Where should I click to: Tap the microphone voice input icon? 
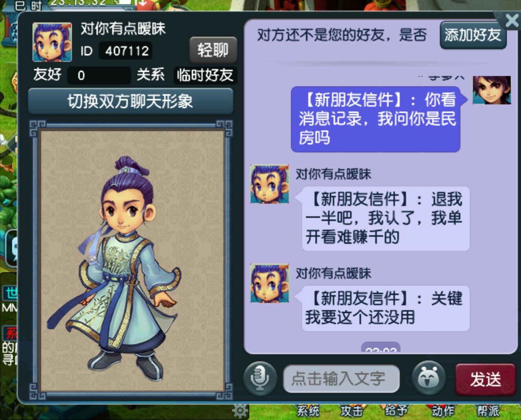click(260, 378)
